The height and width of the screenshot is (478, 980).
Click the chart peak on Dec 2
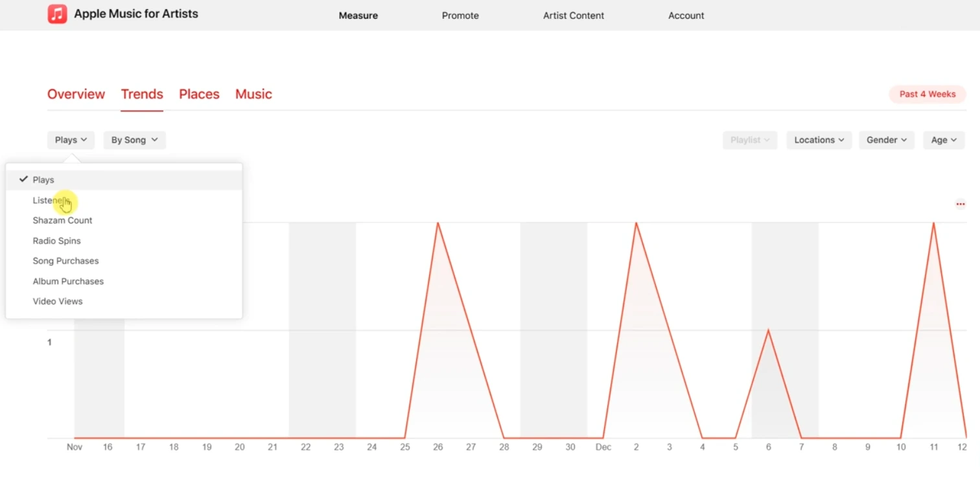(636, 223)
